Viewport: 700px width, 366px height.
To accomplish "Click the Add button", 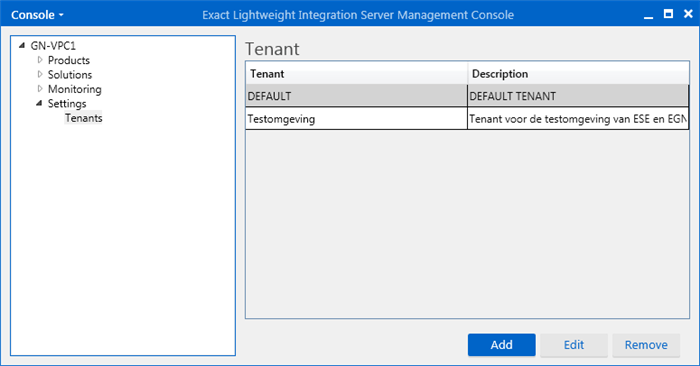I will [x=502, y=345].
